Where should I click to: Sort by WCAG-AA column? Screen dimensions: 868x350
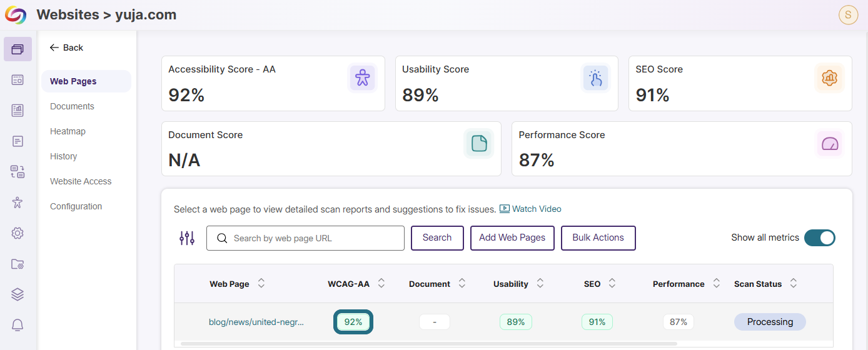coord(381,284)
